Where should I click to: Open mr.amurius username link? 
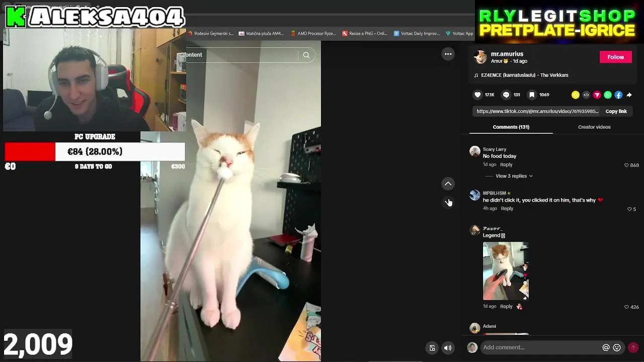pyautogui.click(x=507, y=54)
